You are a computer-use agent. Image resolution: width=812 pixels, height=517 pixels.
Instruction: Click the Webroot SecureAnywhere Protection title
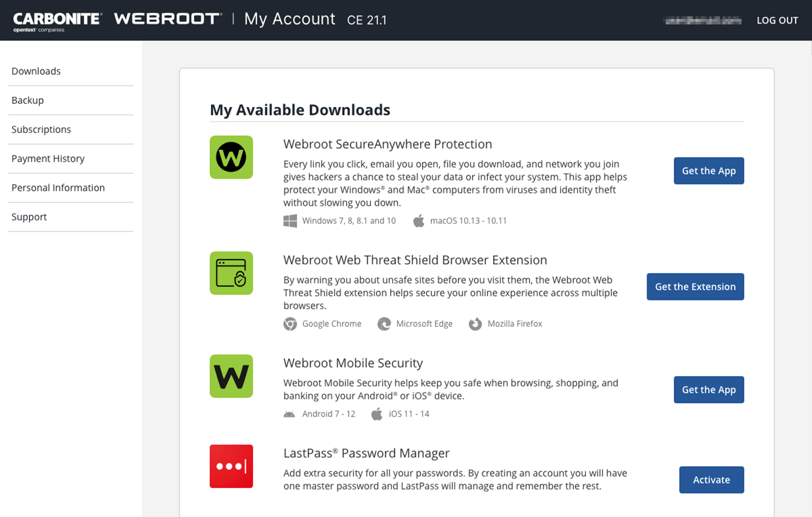[x=388, y=144]
